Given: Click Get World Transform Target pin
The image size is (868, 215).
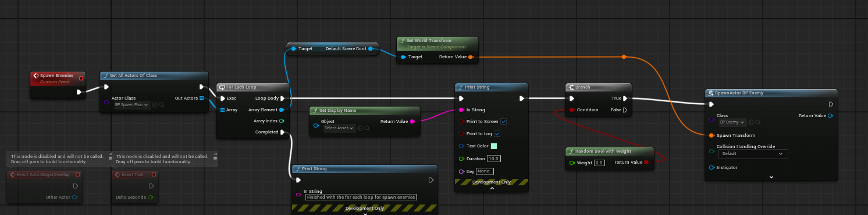Looking at the screenshot, I should click(403, 57).
